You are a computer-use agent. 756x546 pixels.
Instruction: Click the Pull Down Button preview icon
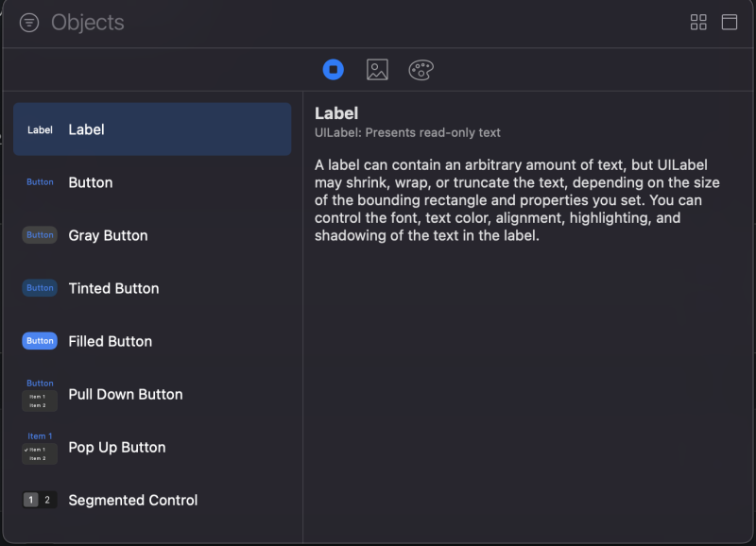[x=40, y=395]
